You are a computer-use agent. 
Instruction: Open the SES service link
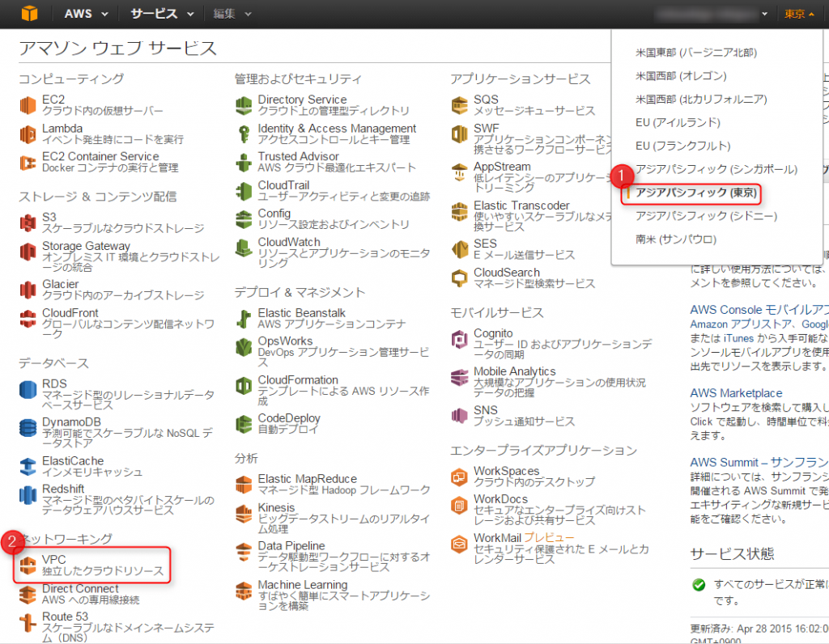pos(485,244)
